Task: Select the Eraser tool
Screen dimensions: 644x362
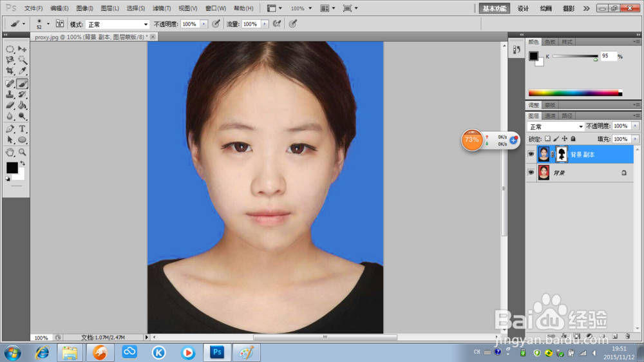Action: (x=10, y=105)
